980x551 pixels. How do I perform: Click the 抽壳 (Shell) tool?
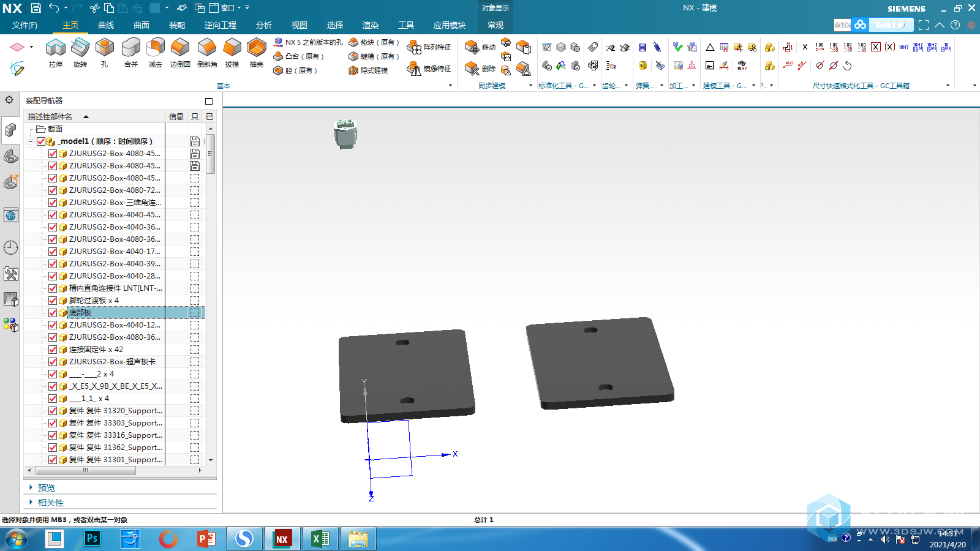coord(257,52)
